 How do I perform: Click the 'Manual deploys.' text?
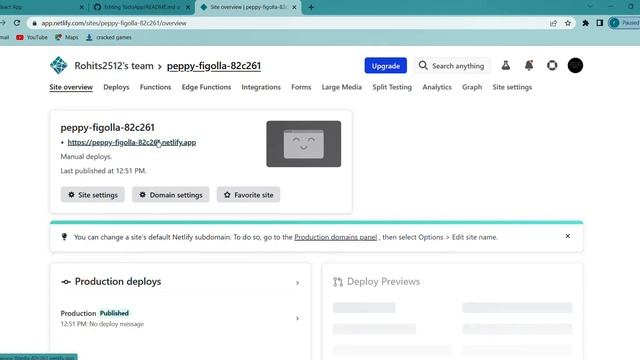coord(86,156)
